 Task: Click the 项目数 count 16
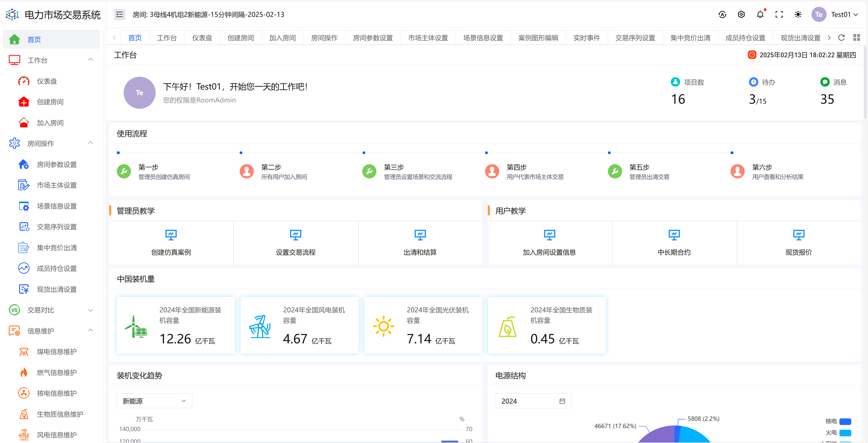coord(678,99)
